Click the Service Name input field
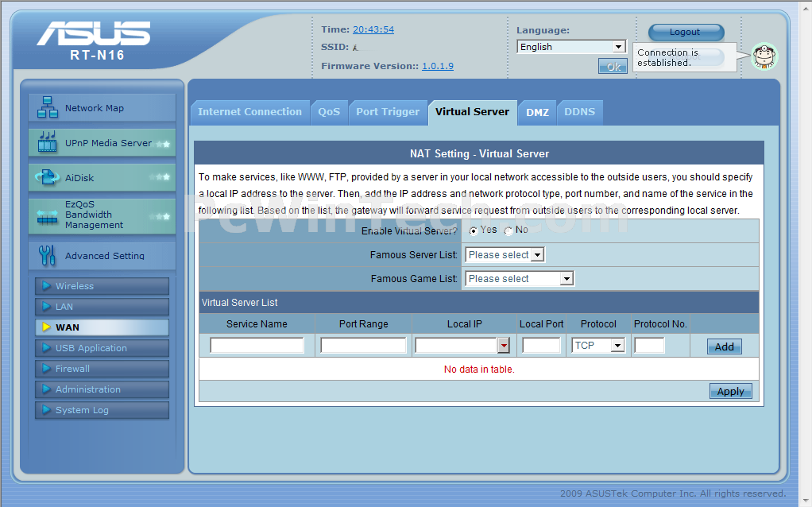Viewport: 812px width, 507px height. point(257,346)
